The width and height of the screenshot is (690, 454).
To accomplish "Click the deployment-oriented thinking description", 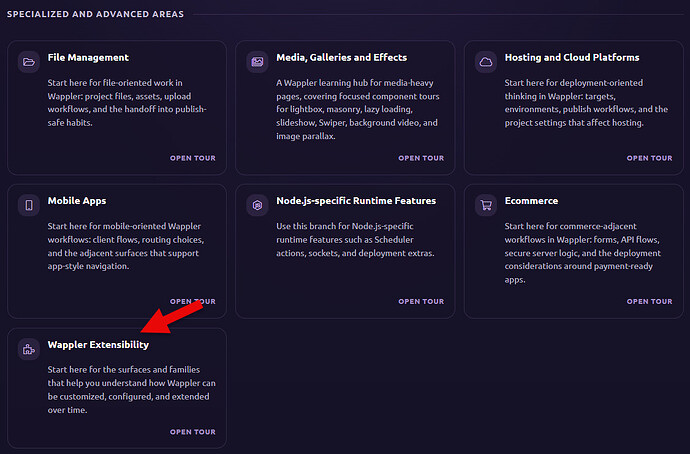I will 586,103.
